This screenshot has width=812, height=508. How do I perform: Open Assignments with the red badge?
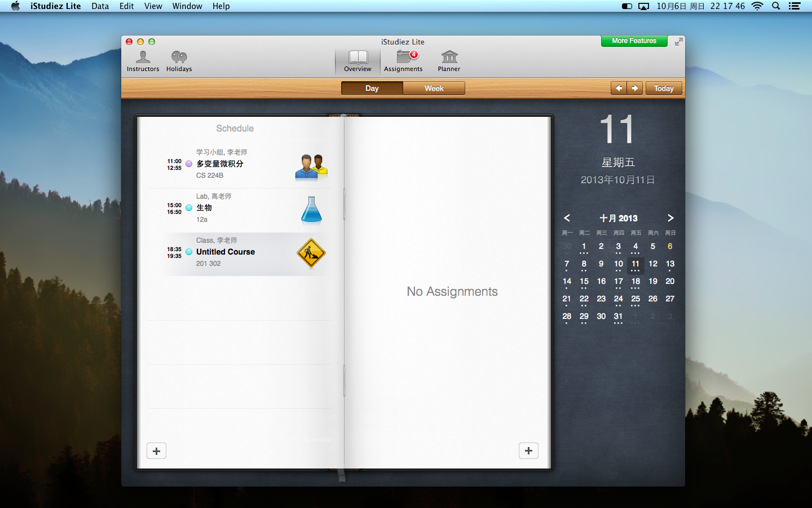pos(403,61)
